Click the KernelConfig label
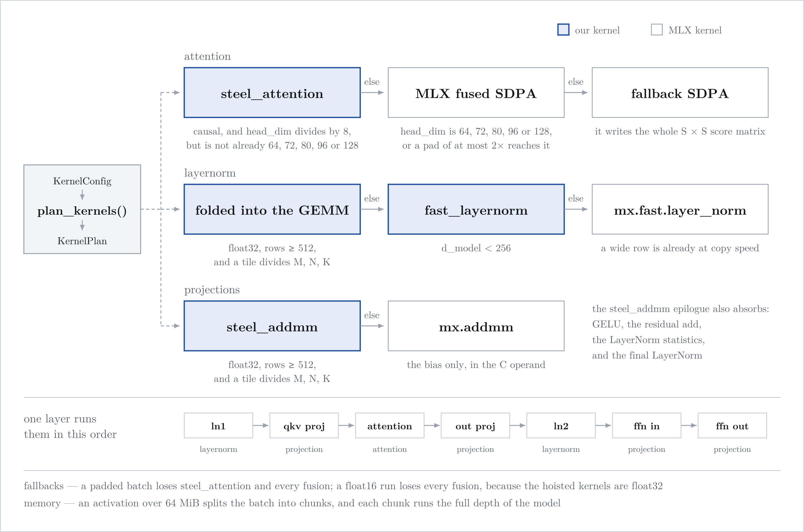804x532 pixels. tap(82, 181)
